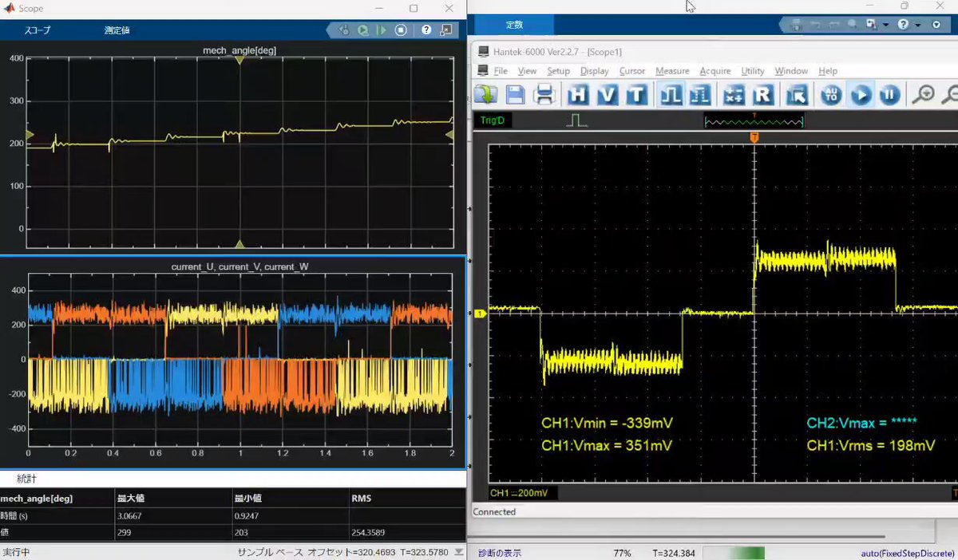Open Measure menu in Hantek
Screen dimensions: 958x560
tap(672, 71)
